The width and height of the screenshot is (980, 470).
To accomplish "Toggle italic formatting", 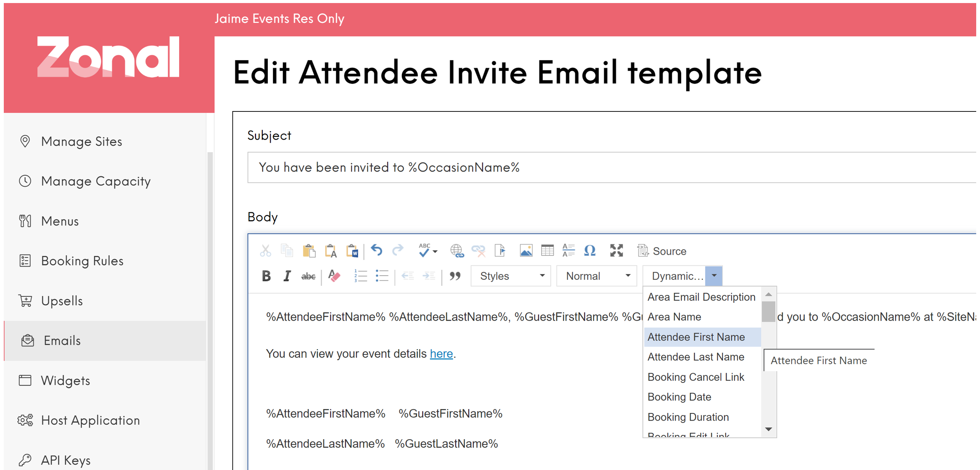I will (287, 276).
